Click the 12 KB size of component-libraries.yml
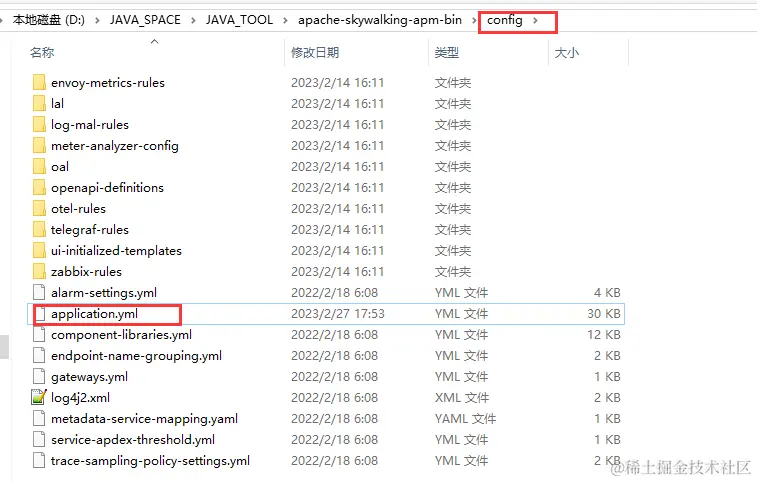757x482 pixels. coord(603,335)
